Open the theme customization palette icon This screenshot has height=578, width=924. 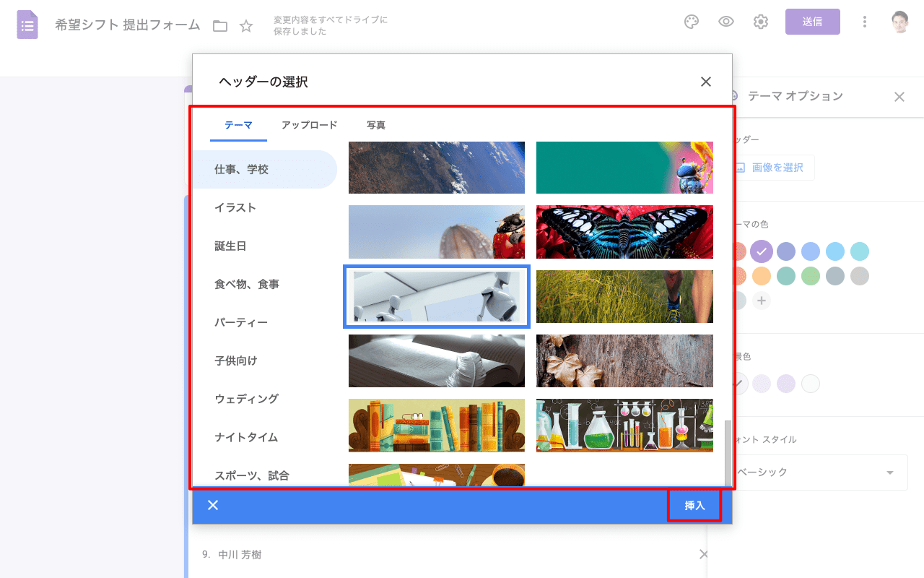point(692,22)
